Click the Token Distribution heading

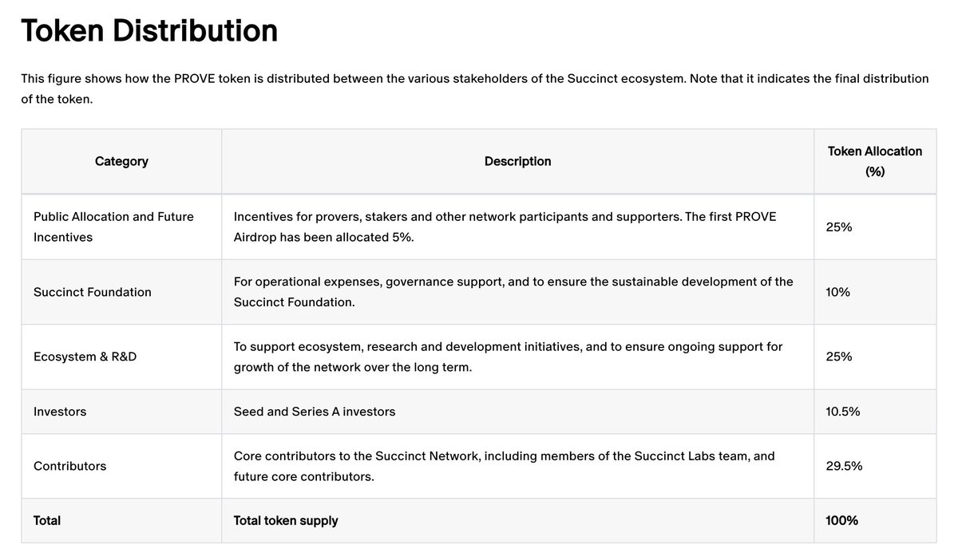coord(149,30)
